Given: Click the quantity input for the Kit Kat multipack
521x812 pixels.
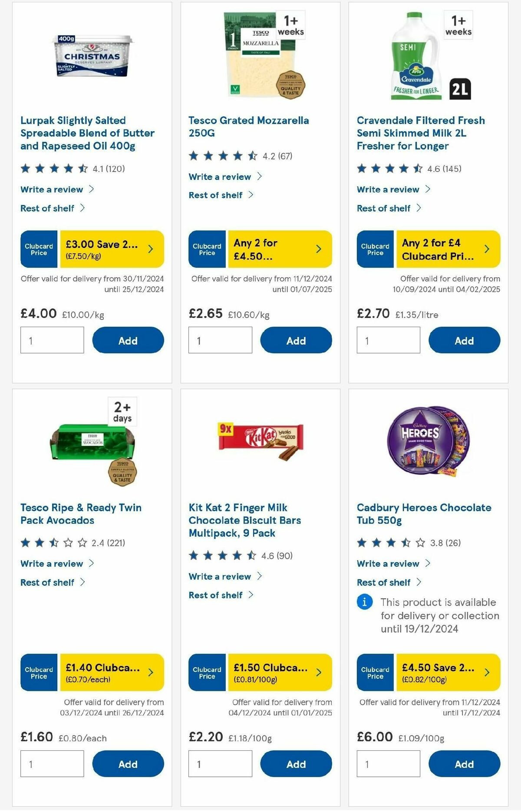Looking at the screenshot, I should click(x=220, y=763).
